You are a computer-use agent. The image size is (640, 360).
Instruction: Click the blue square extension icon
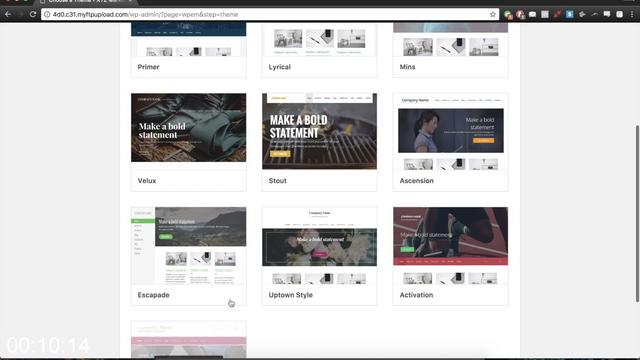coord(570,14)
